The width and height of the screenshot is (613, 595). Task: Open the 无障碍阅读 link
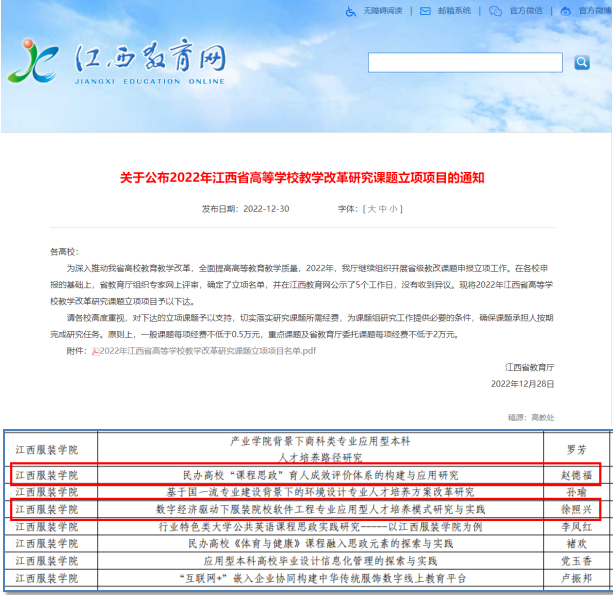coord(381,11)
